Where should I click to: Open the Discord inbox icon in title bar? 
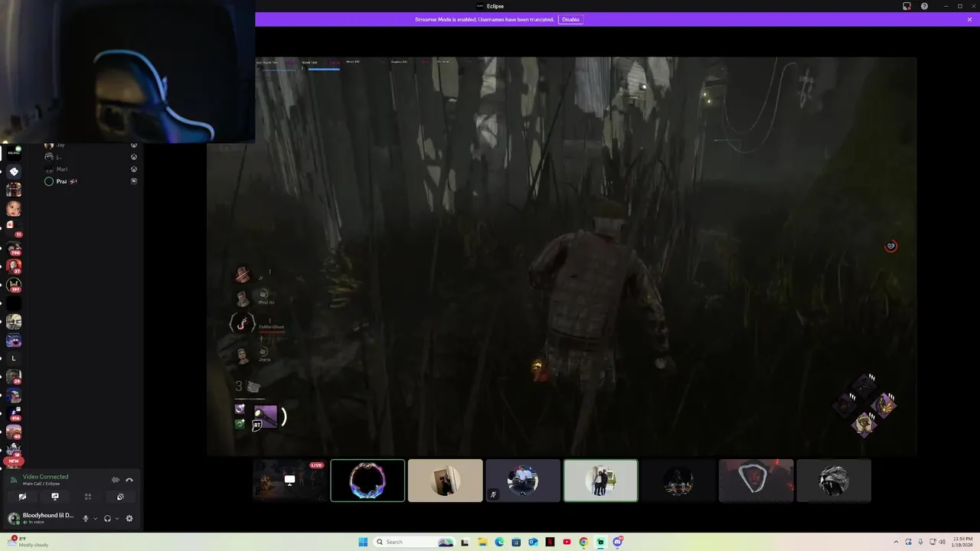pos(906,6)
